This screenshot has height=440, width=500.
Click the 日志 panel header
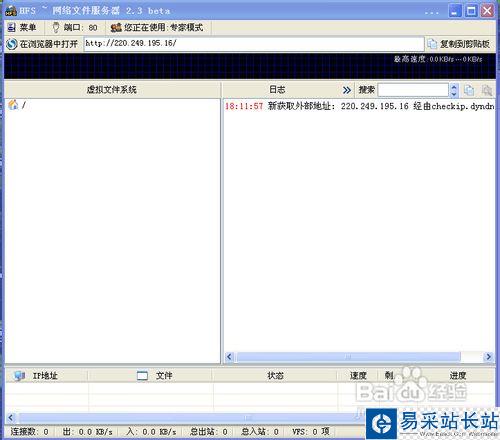(277, 90)
